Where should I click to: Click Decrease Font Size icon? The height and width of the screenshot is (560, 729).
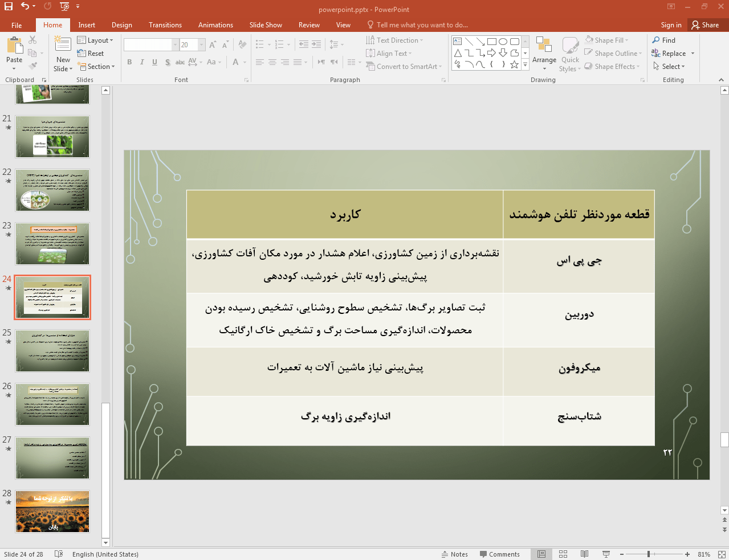point(225,44)
